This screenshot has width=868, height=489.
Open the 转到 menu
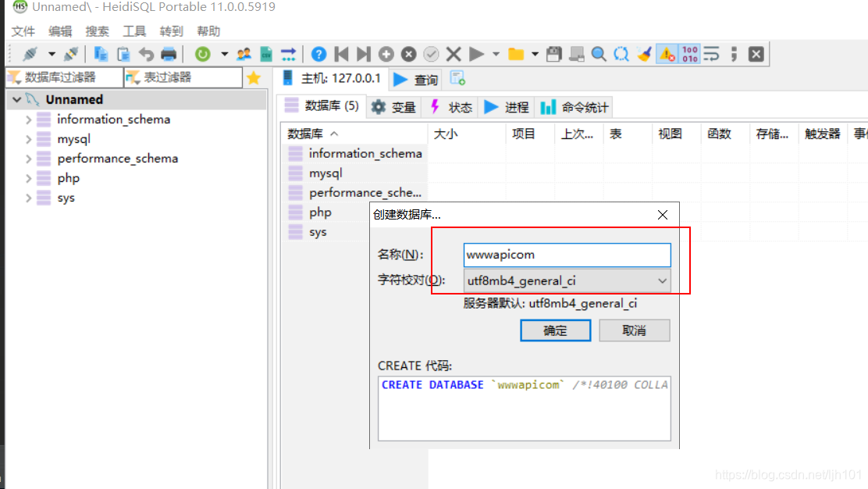172,31
